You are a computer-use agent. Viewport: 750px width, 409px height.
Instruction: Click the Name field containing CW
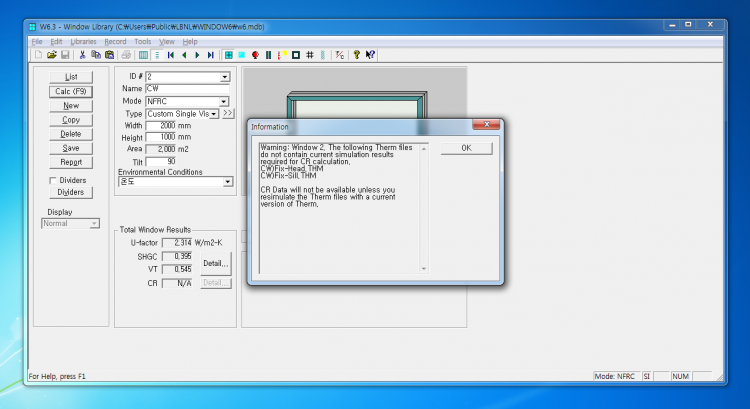click(x=187, y=89)
